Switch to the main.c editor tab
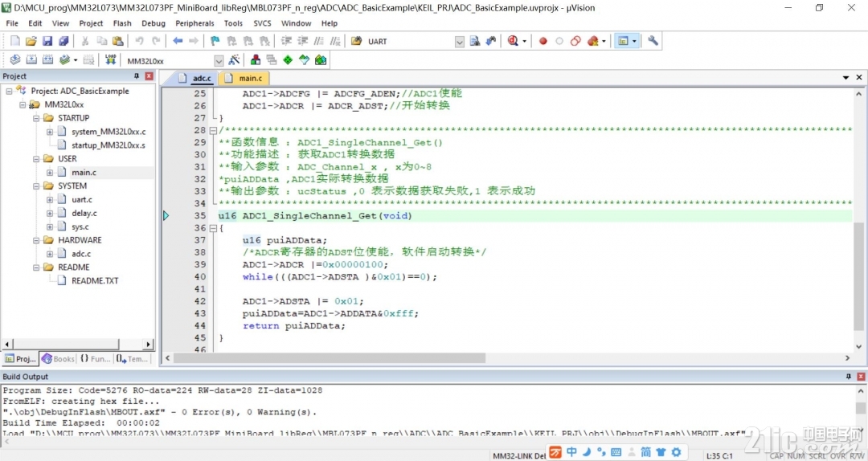 [x=244, y=78]
